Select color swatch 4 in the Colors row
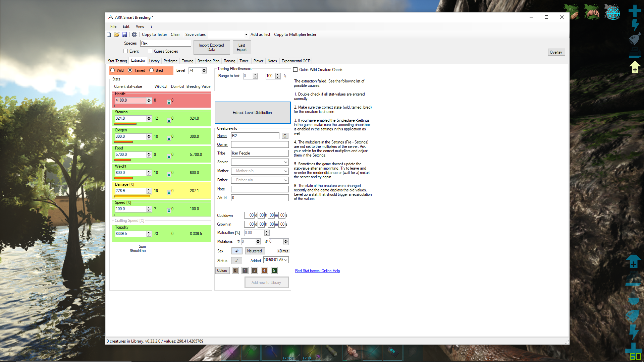The height and width of the screenshot is (362, 644). tap(264, 270)
